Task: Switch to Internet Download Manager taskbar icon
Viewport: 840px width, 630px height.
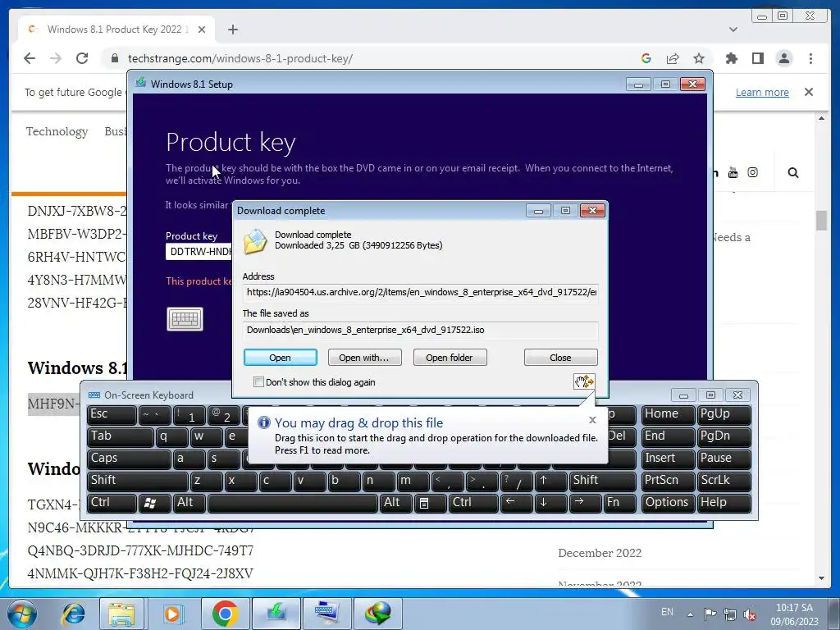Action: [378, 614]
